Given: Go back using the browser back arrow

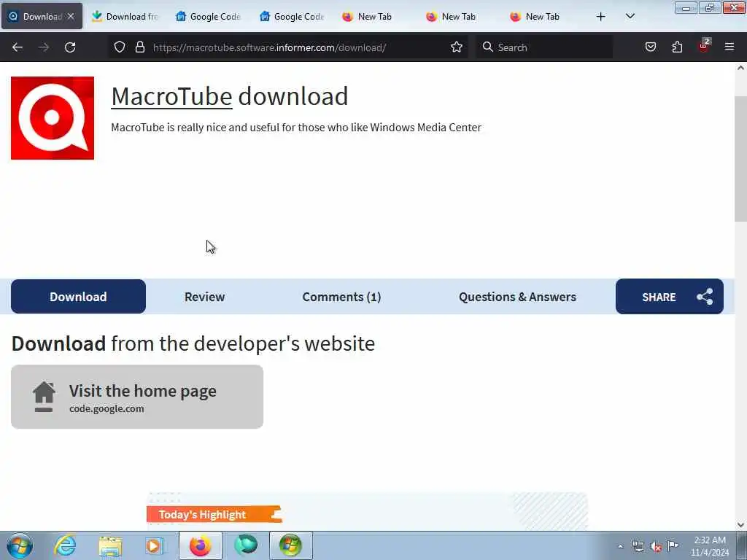Looking at the screenshot, I should (x=18, y=47).
